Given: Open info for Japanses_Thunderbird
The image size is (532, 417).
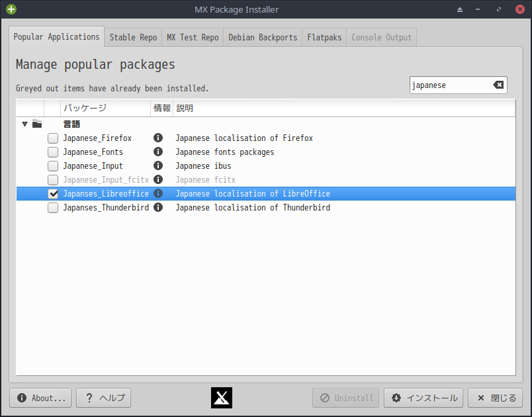Looking at the screenshot, I should pyautogui.click(x=158, y=207).
